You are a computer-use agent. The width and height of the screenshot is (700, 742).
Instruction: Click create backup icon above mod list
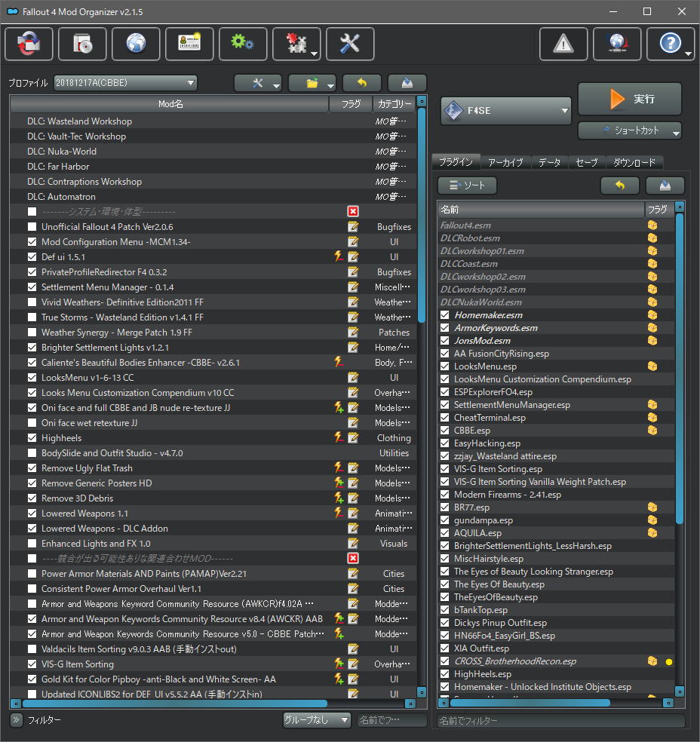(x=407, y=83)
